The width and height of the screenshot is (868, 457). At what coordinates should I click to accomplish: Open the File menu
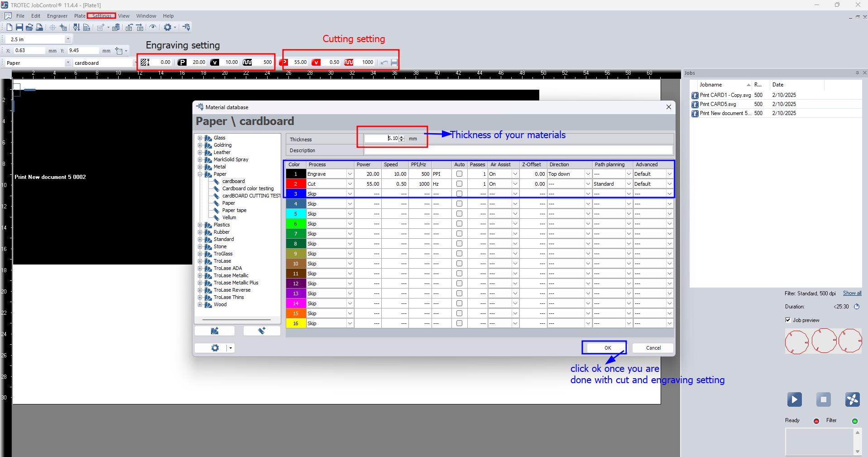[20, 16]
